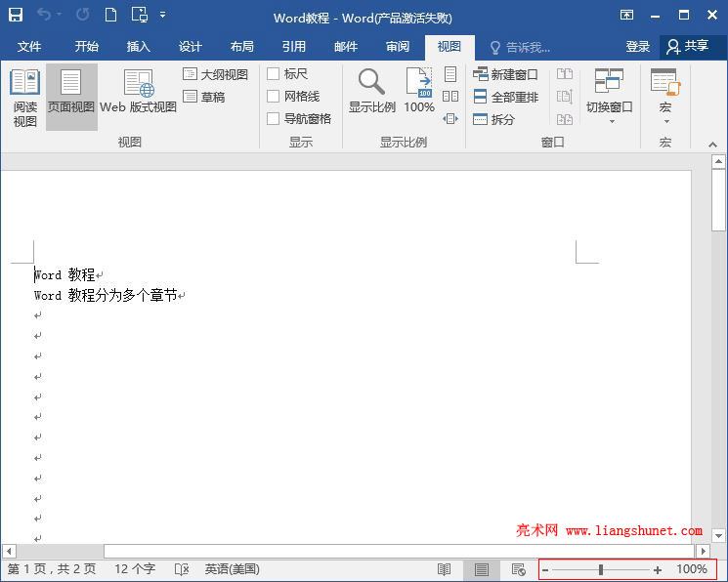
Task: Click the horizontal scrollbar right arrow
Action: (x=703, y=552)
